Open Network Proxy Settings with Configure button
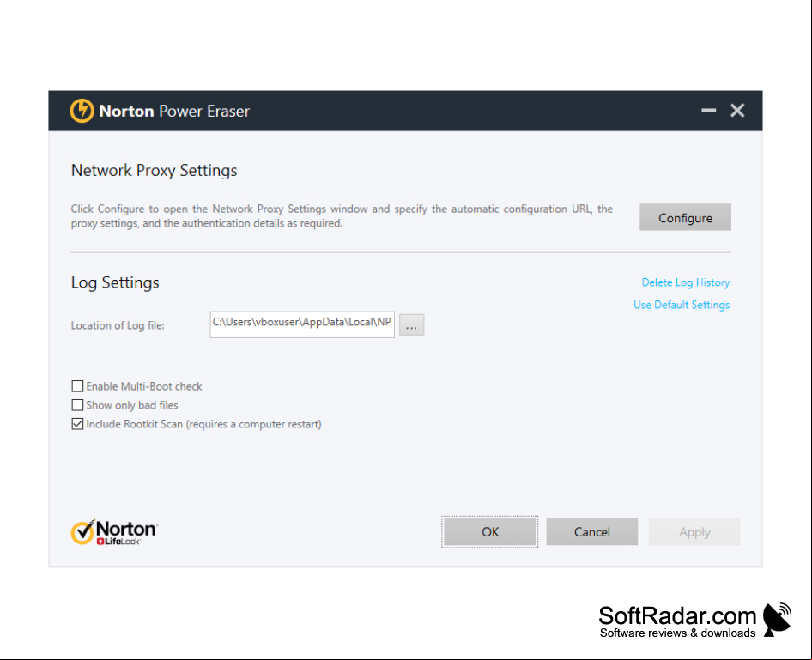 click(x=685, y=217)
